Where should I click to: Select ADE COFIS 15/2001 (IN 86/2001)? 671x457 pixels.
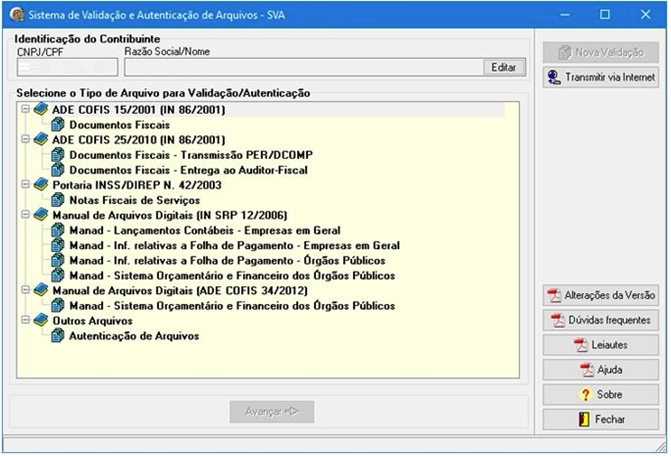pyautogui.click(x=139, y=110)
